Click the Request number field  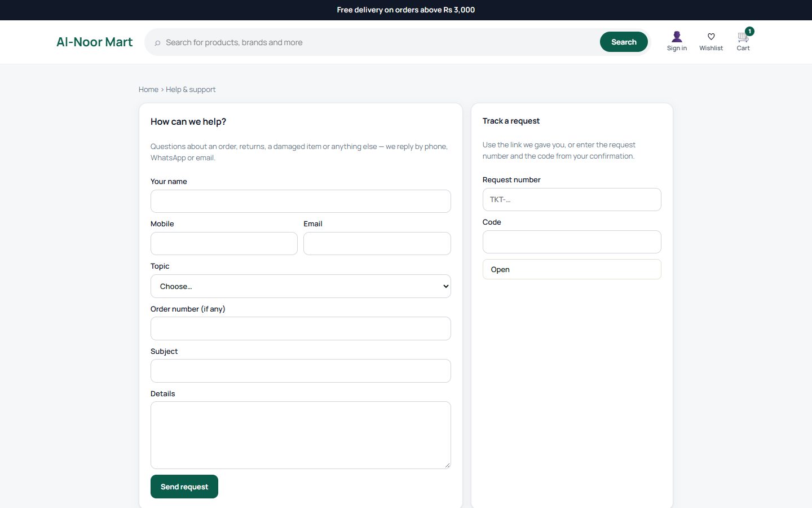point(572,199)
